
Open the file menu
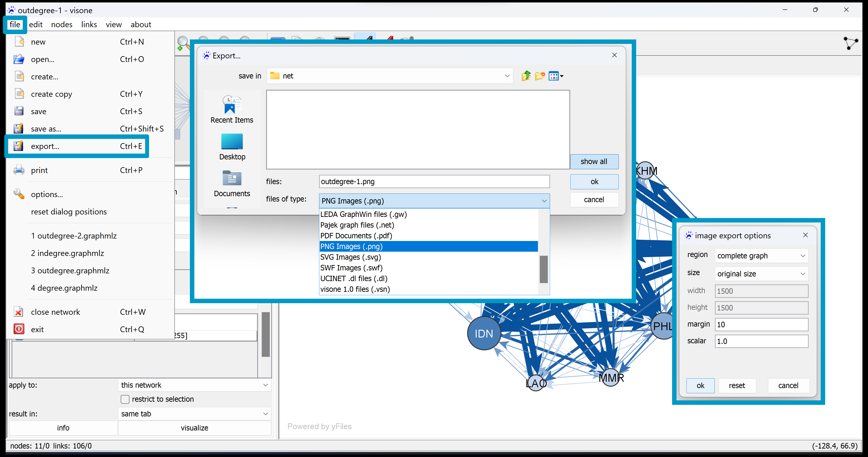pos(15,25)
